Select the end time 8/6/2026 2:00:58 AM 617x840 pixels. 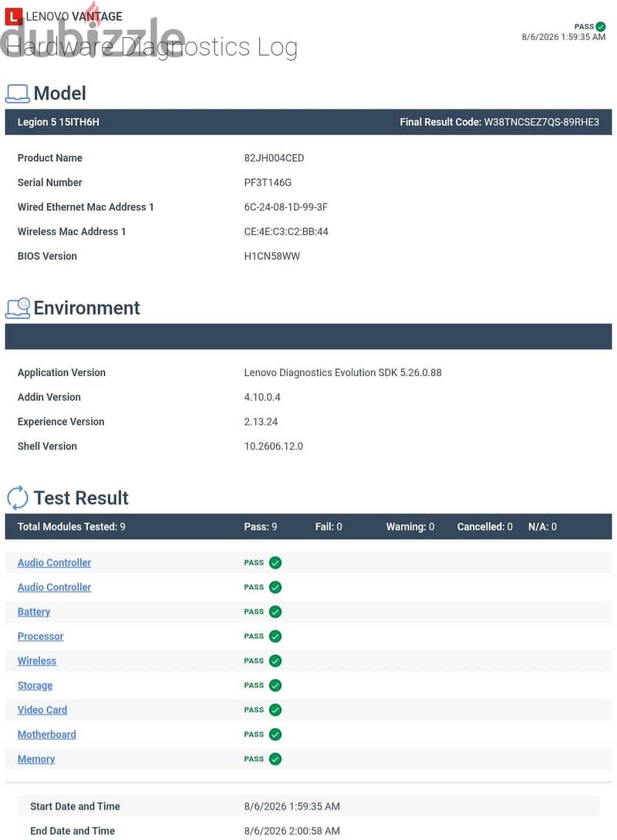click(x=292, y=831)
